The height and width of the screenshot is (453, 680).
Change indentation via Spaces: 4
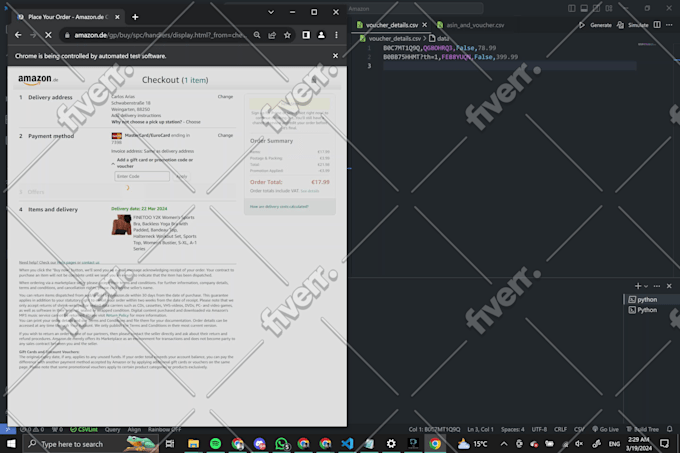click(513, 430)
